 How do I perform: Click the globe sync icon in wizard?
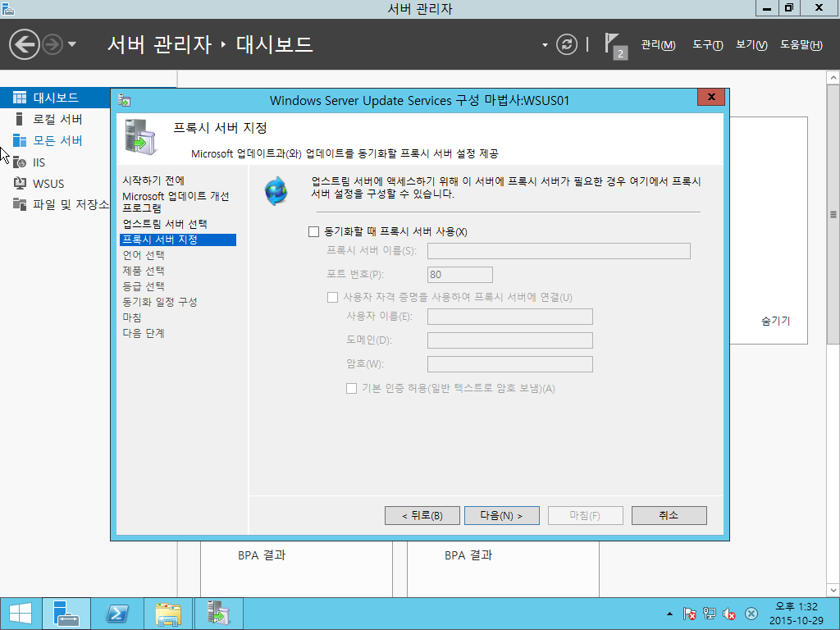276,191
